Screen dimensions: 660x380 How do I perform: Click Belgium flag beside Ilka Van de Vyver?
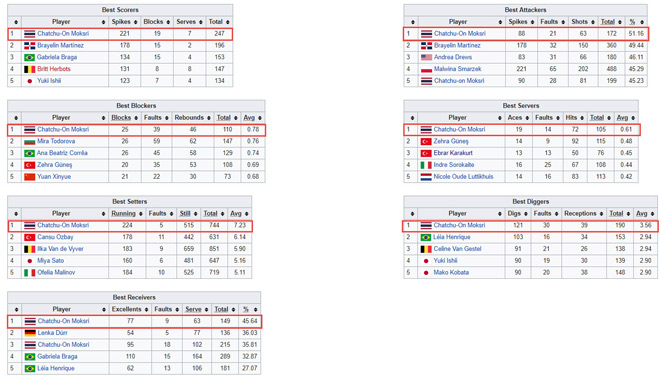tap(29, 249)
